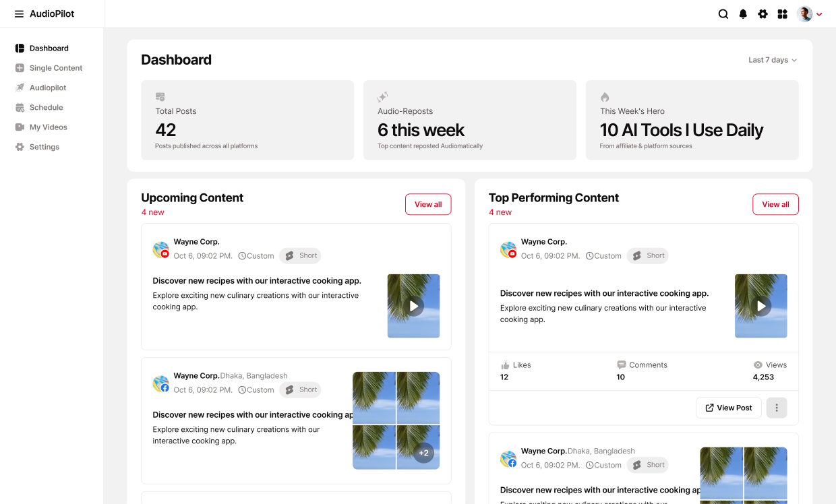Go to My Videos in sidebar
836x504 pixels.
48,127
